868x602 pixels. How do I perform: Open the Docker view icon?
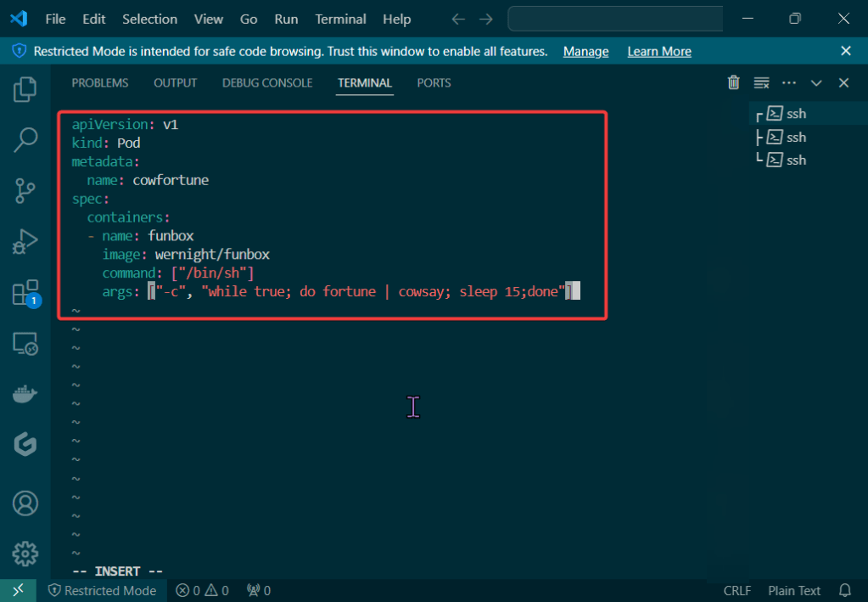25,394
